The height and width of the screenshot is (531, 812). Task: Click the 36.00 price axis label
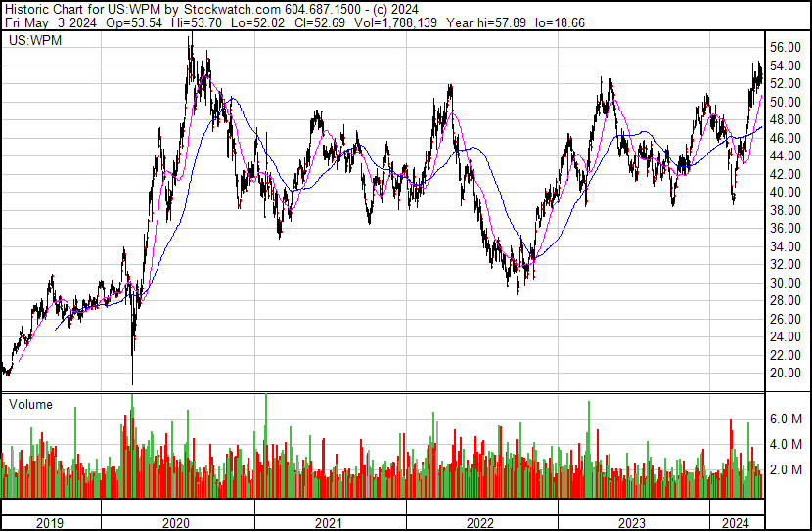(x=785, y=228)
